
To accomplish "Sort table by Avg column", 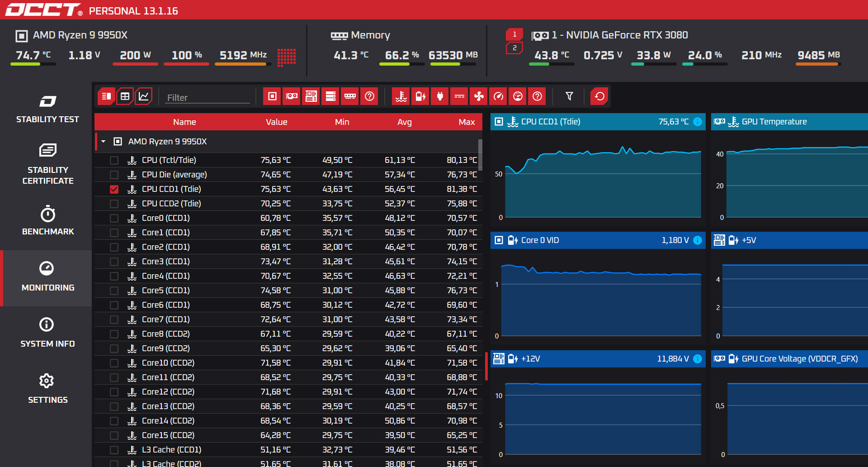I will point(404,122).
